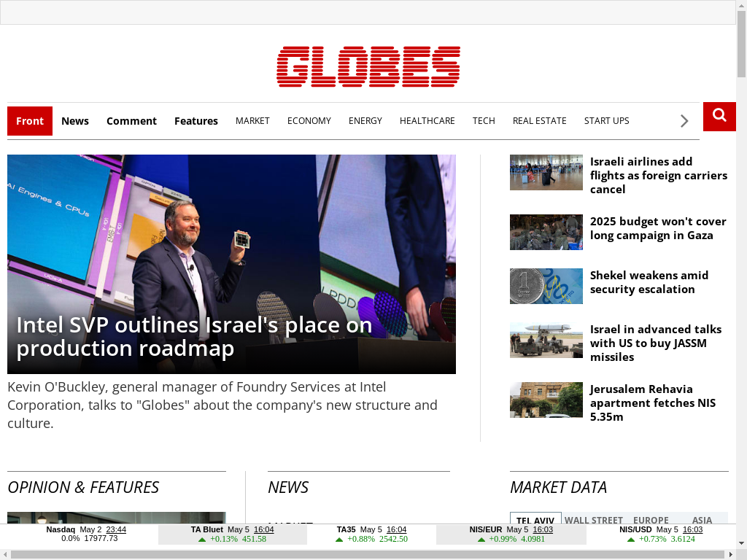Switch to the TEL AVIV market tab
Viewport: 747px width, 560px height.
(535, 518)
